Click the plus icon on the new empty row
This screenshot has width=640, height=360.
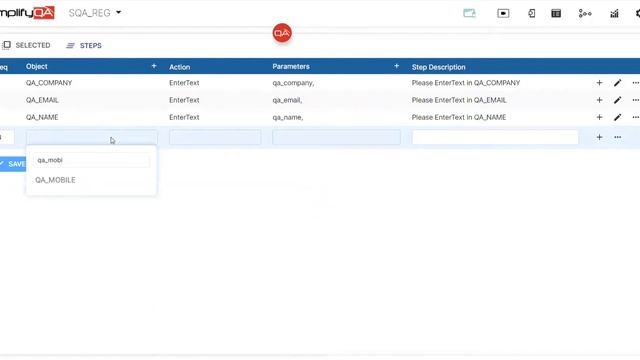coord(599,137)
